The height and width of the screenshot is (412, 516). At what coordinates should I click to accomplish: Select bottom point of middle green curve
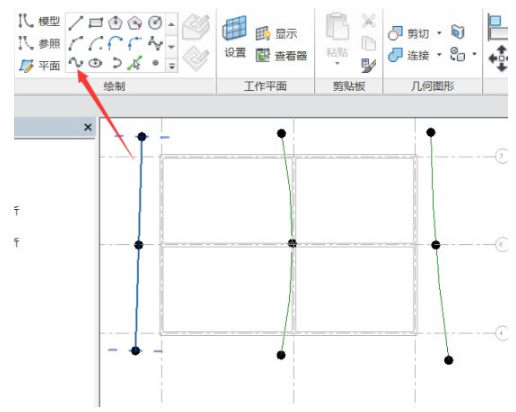click(281, 355)
